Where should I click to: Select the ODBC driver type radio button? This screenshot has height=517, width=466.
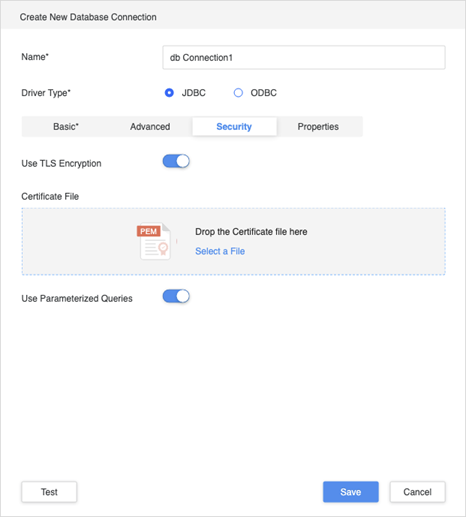click(238, 93)
